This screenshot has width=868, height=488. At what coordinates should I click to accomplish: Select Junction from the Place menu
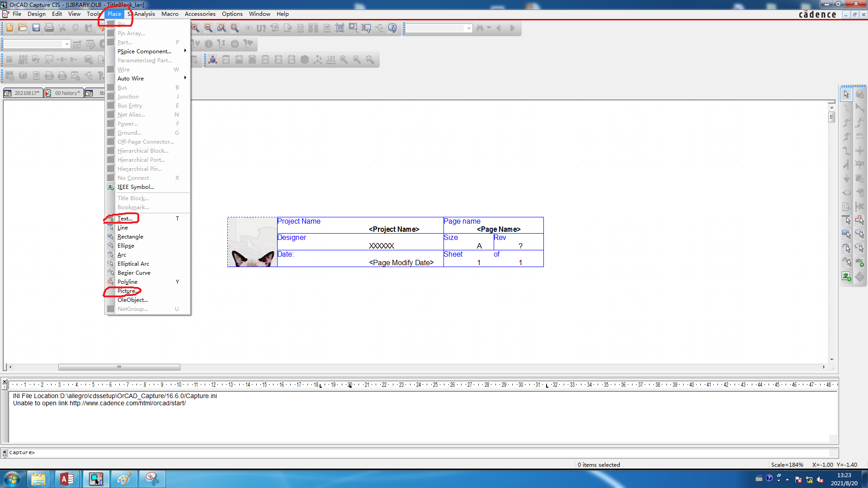point(128,96)
